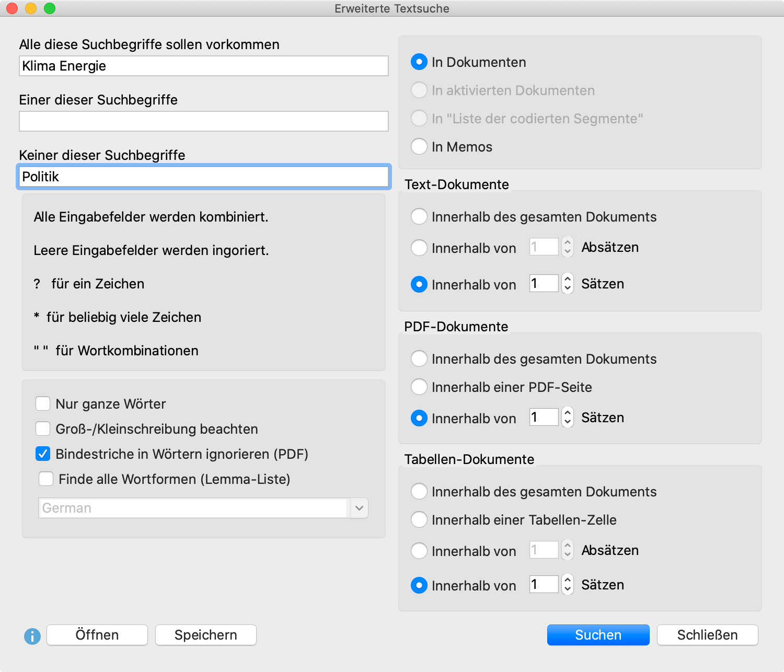The height and width of the screenshot is (672, 784).
Task: Click stepper of Tabellen-Dokumente Absätzen count
Action: pyautogui.click(x=568, y=550)
